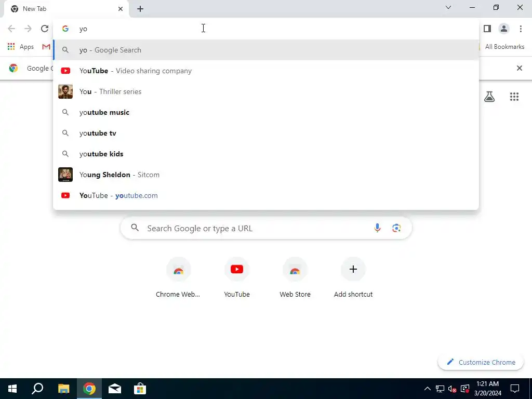Start voice search with the microphone icon
This screenshot has height=399, width=532.
pos(377,228)
